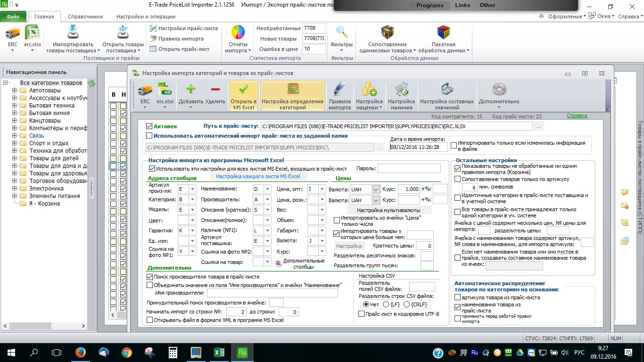Open the Оформление menu
Viewport: 644px width, 362px height.
coord(567,16)
